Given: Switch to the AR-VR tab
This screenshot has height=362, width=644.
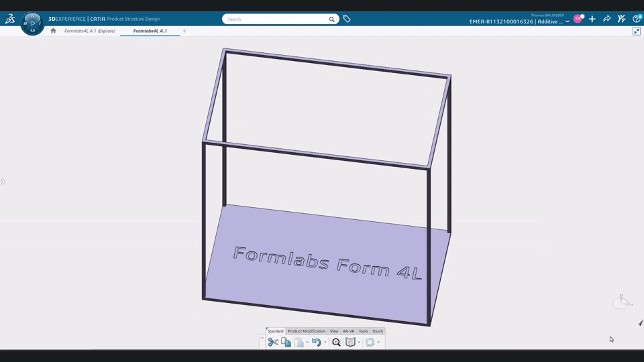Looking at the screenshot, I should point(348,330).
